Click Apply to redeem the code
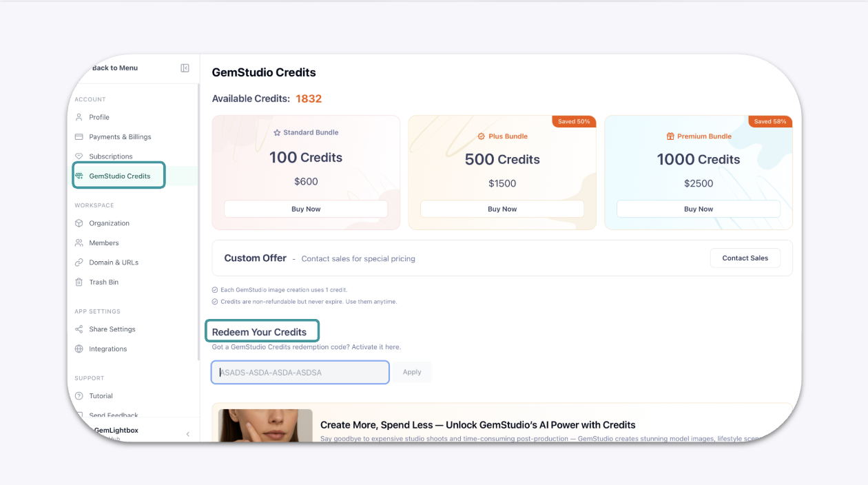The width and height of the screenshot is (868, 485). [412, 373]
